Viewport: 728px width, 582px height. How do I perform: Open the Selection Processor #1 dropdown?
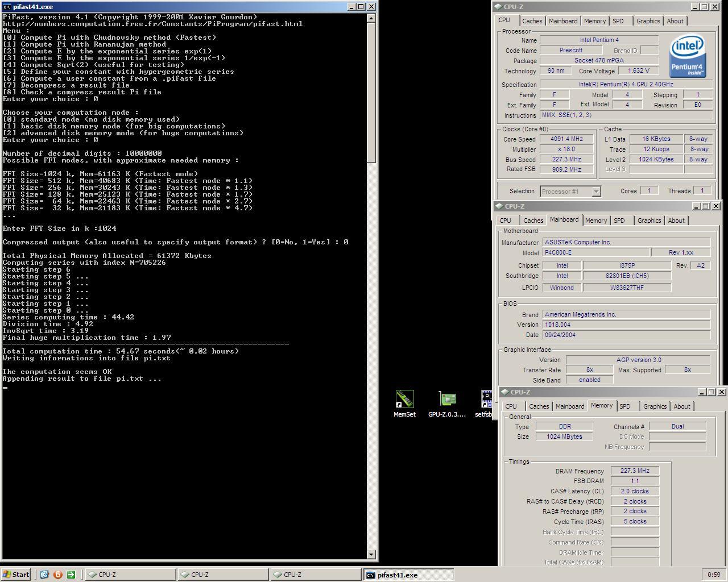596,192
